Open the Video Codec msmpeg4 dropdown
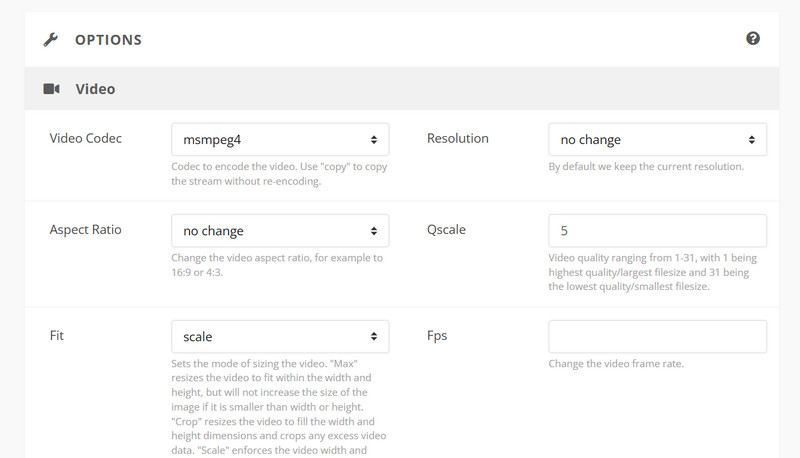The image size is (800, 458). click(x=280, y=139)
